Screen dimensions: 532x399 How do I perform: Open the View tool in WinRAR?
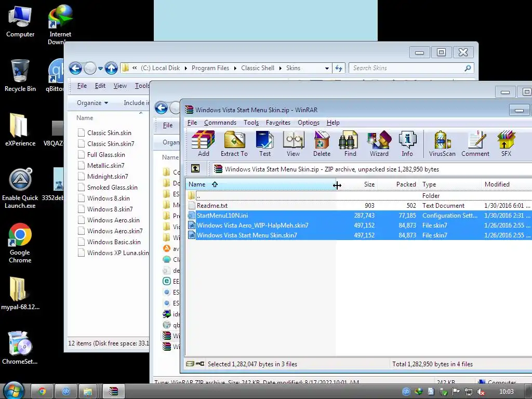coord(293,143)
